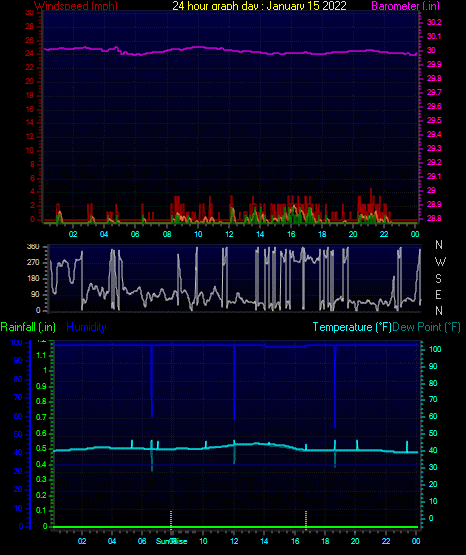Click the humidity dip spike near 12
Image resolution: width=466 pixels, height=555 pixels.
tap(234, 382)
